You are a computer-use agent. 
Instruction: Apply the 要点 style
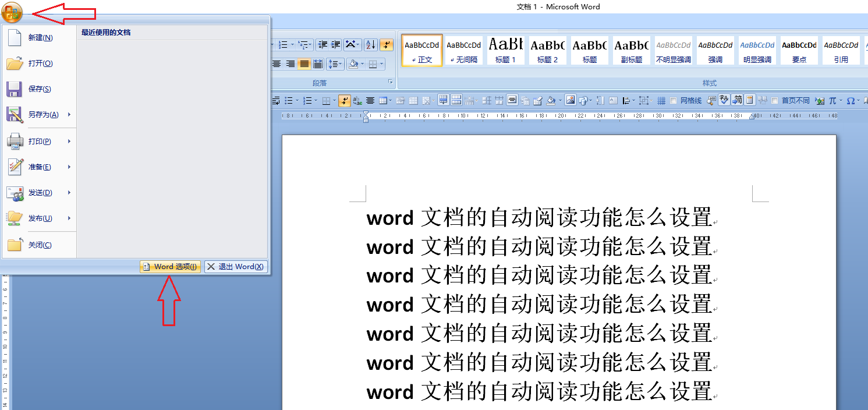(x=799, y=50)
